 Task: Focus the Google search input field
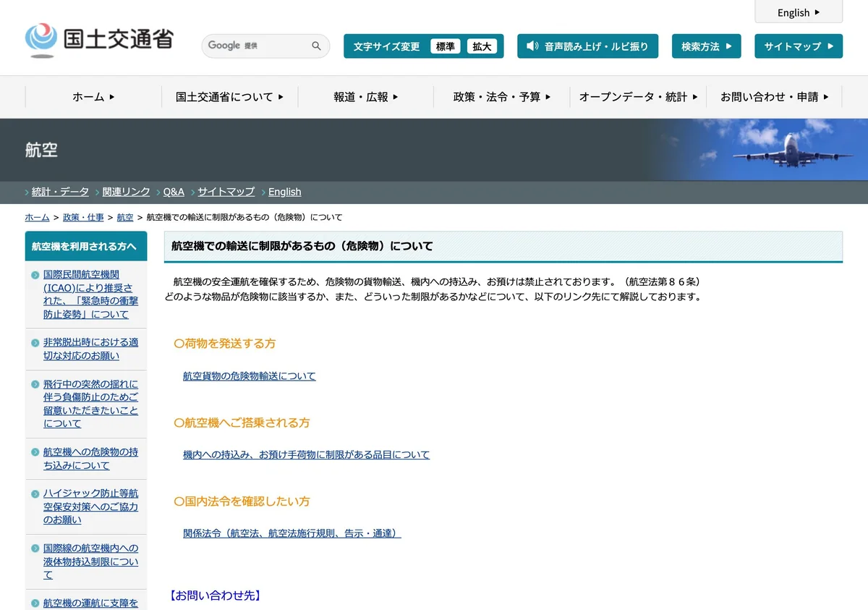click(257, 46)
